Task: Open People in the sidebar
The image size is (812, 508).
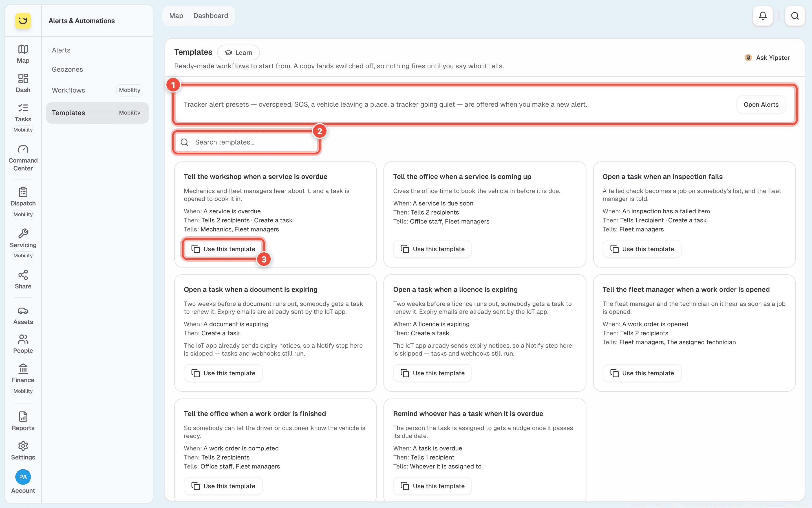Action: pyautogui.click(x=23, y=344)
